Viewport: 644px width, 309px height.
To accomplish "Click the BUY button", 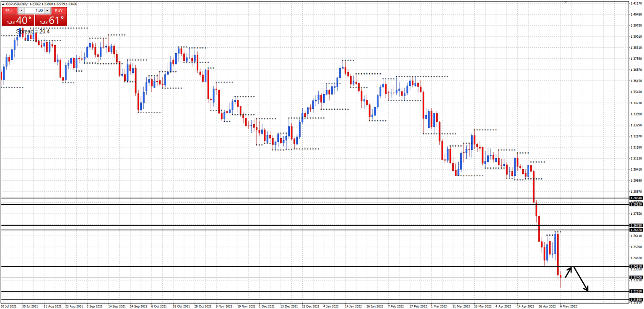I will pyautogui.click(x=59, y=10).
